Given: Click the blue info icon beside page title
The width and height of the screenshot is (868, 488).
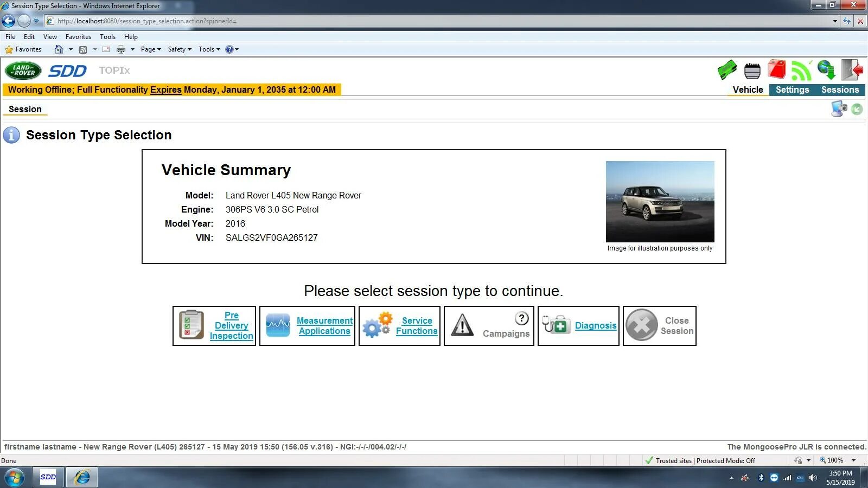Looking at the screenshot, I should click(11, 135).
